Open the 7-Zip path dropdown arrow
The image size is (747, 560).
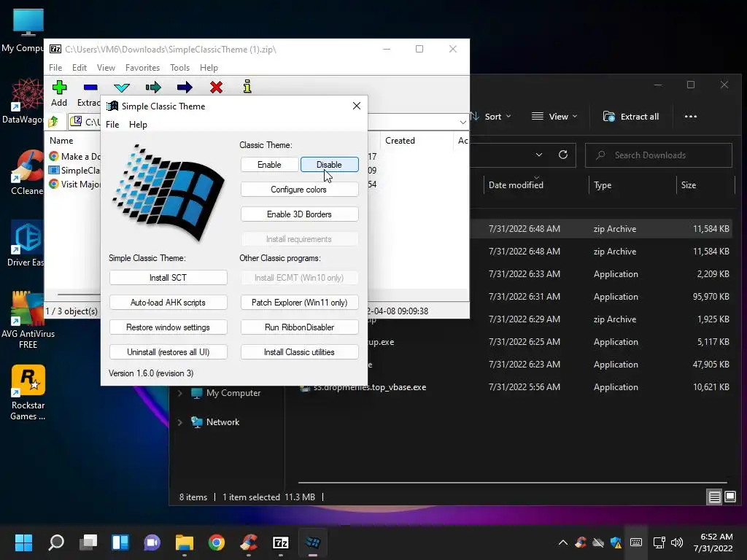point(462,122)
